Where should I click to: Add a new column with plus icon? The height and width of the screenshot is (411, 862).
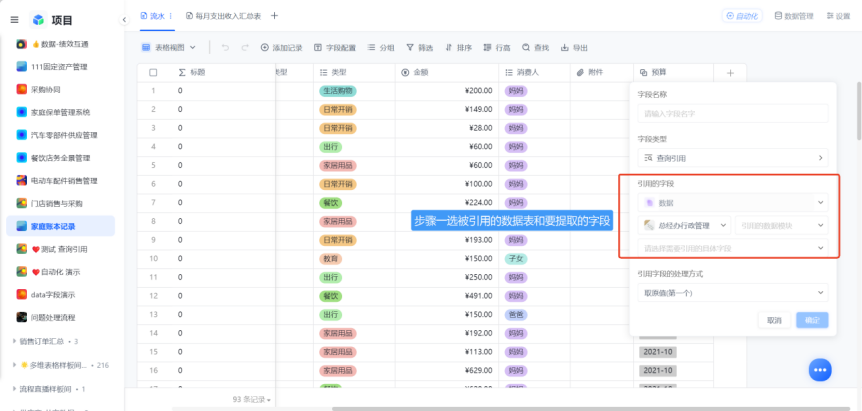[x=730, y=73]
